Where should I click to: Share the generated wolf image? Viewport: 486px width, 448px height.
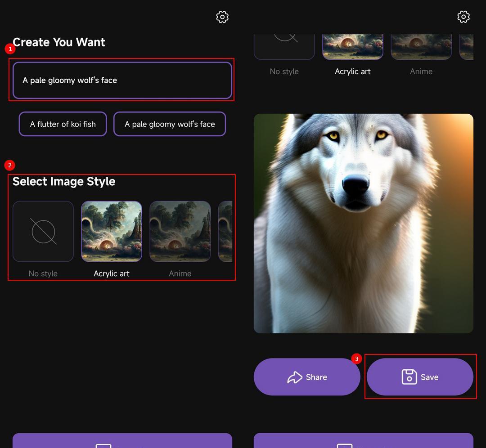tap(307, 377)
